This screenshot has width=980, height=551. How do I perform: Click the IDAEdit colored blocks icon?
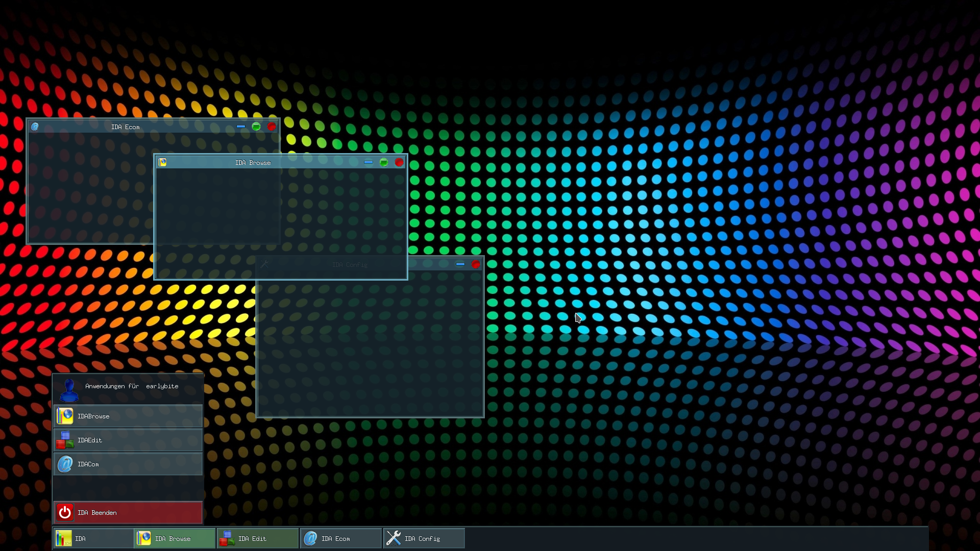click(x=65, y=440)
